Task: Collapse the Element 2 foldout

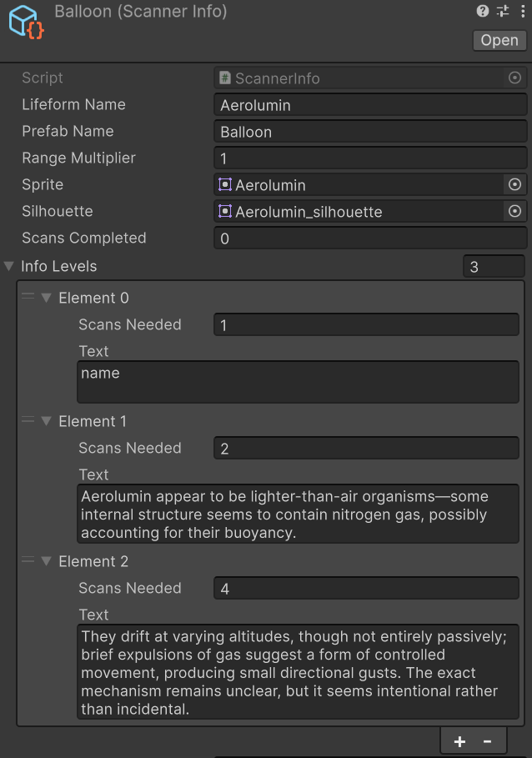Action: pos(46,561)
